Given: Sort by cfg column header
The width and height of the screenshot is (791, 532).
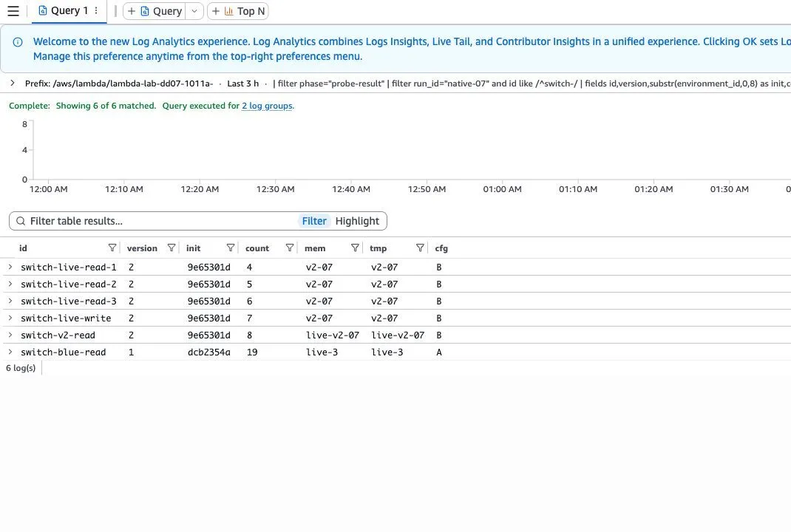Looking at the screenshot, I should pos(441,248).
